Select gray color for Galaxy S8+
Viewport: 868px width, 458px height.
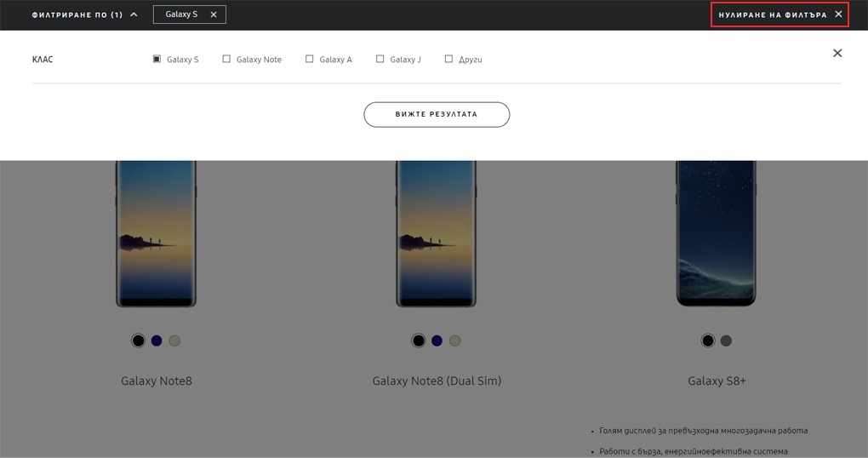coord(726,341)
